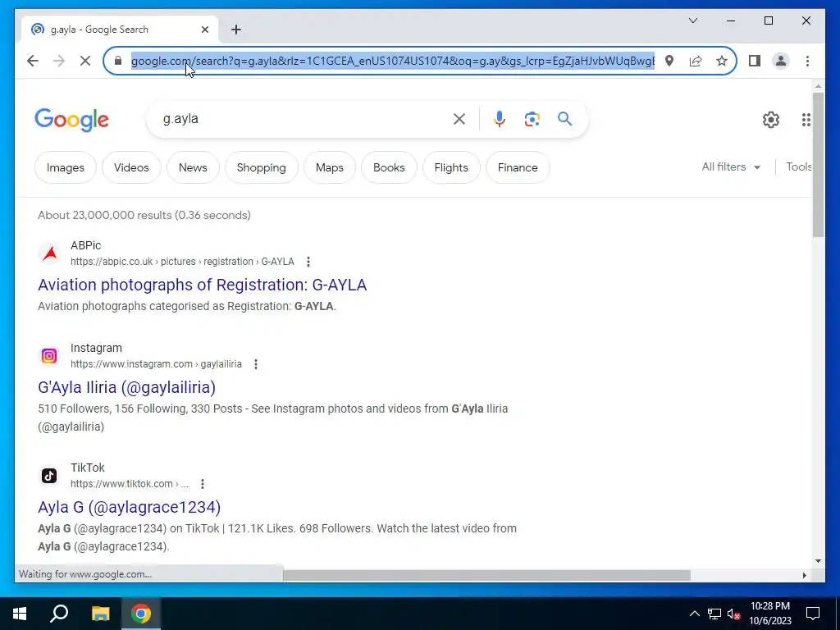Open the notification center icon
Viewport: 840px width, 630px height.
coord(813,614)
